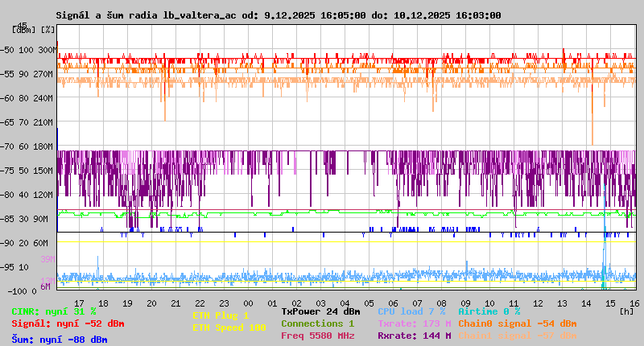Click the '-80 40 120M' y-axis label

pos(28,195)
